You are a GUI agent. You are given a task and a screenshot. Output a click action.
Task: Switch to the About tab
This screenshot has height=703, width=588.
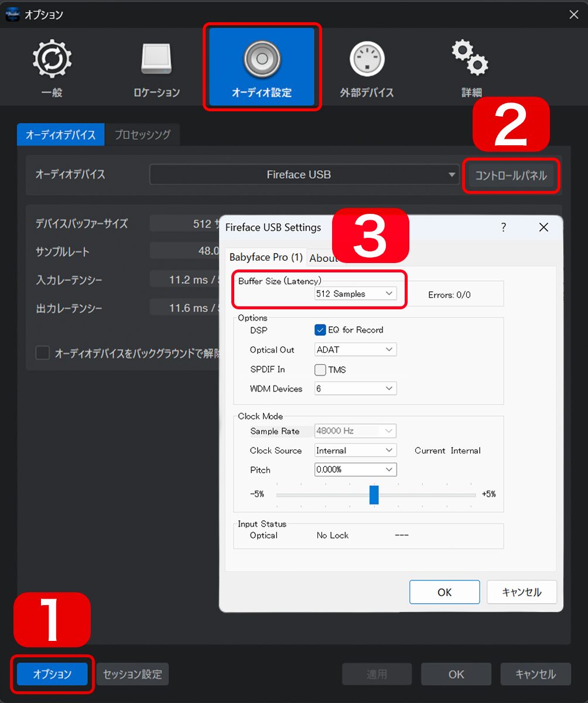click(323, 258)
